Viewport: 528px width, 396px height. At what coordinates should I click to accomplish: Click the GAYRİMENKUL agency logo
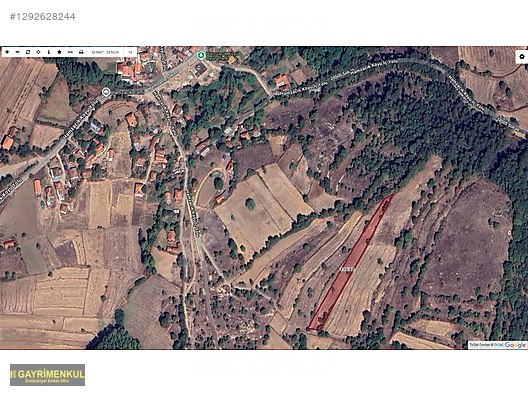pyautogui.click(x=47, y=375)
